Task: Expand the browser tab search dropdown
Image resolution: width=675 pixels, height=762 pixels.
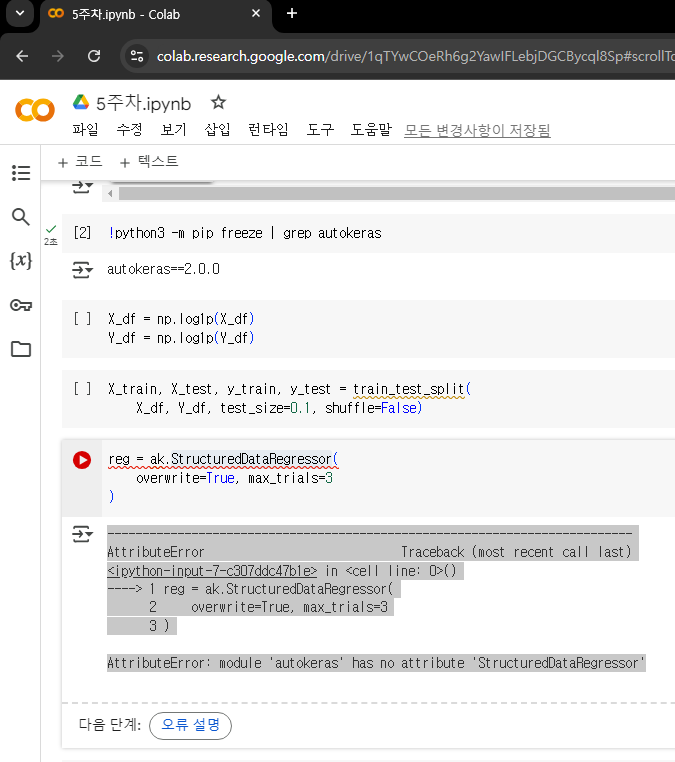Action: [20, 14]
